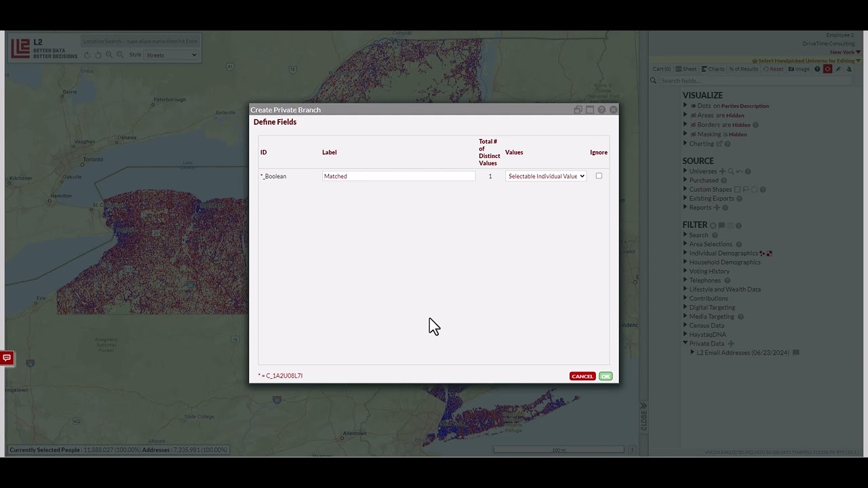Click the user account icon in toolbar
This screenshot has width=868, height=488.
[849, 69]
